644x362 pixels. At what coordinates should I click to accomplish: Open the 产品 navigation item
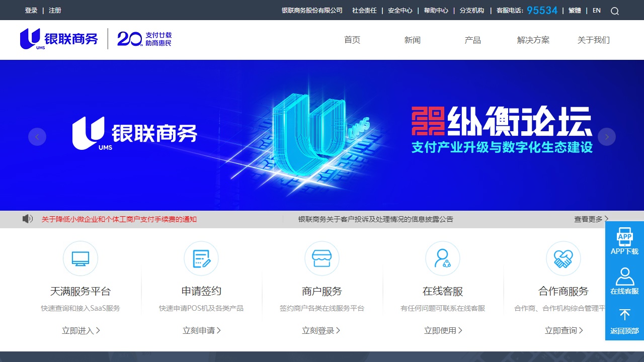click(x=473, y=40)
